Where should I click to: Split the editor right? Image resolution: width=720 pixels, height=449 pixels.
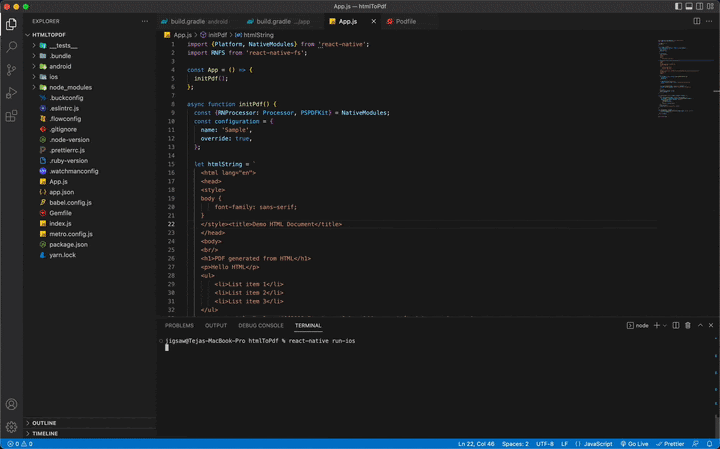[x=697, y=21]
